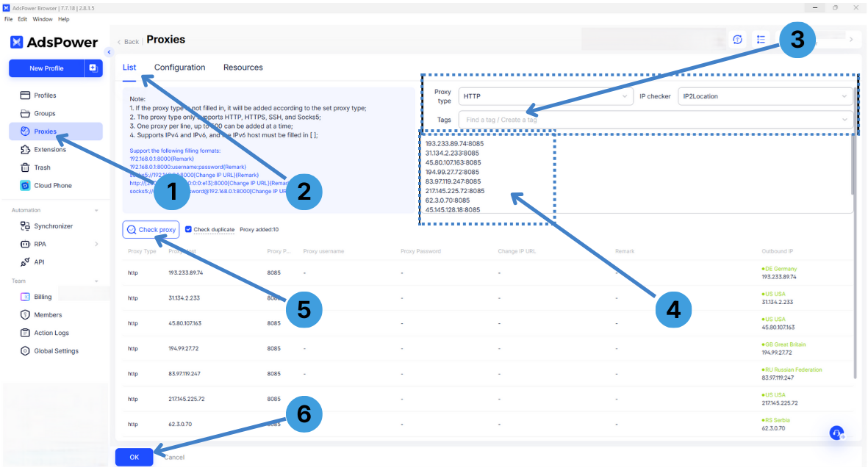This screenshot has height=473, width=868.
Task: Click the AdsPower logo
Action: (54, 42)
